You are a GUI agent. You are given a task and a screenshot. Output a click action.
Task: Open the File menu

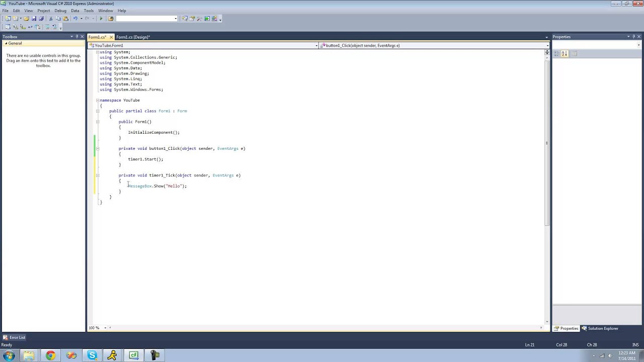5,11
